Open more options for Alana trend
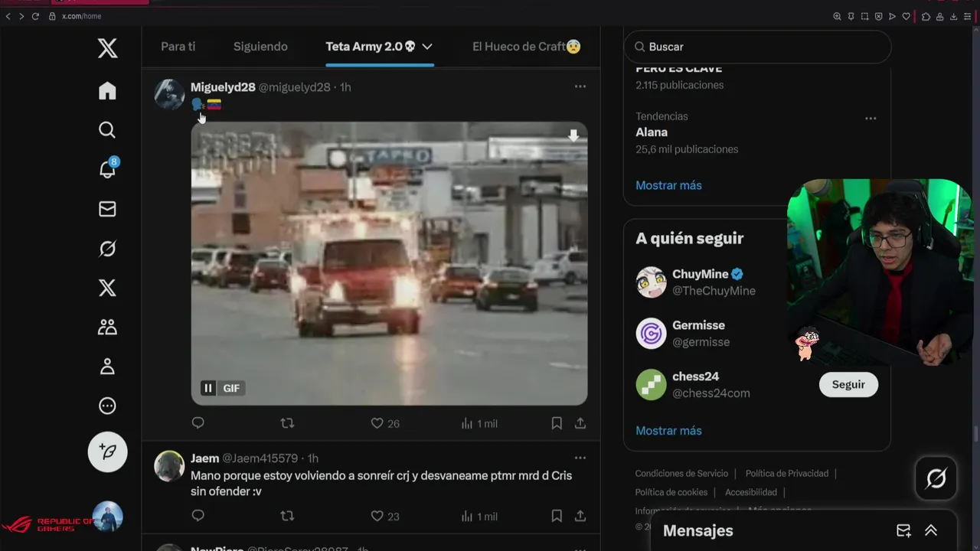Viewport: 980px width, 551px height. pyautogui.click(x=871, y=119)
